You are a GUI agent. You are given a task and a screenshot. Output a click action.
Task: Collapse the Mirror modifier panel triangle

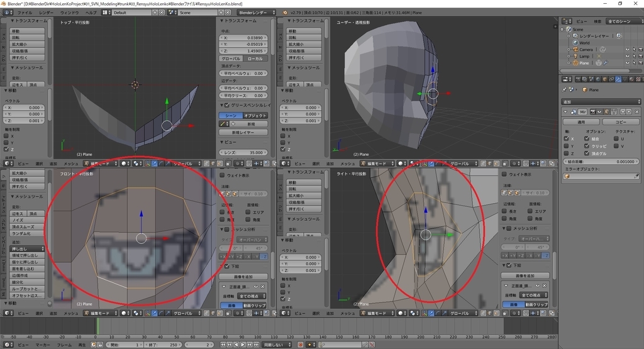point(565,112)
